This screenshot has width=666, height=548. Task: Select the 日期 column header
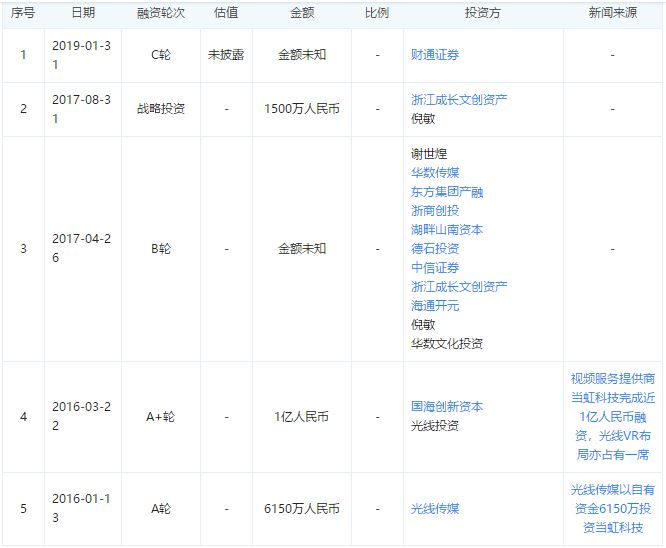point(83,13)
